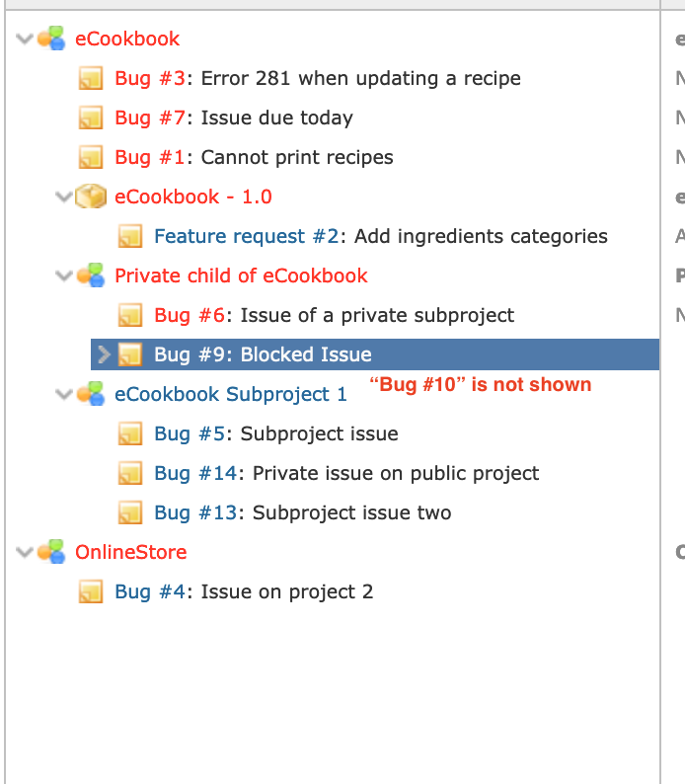Screen dimensions: 685x784
Task: Collapse the eCookbook - 1.0 version node
Action: 63,197
